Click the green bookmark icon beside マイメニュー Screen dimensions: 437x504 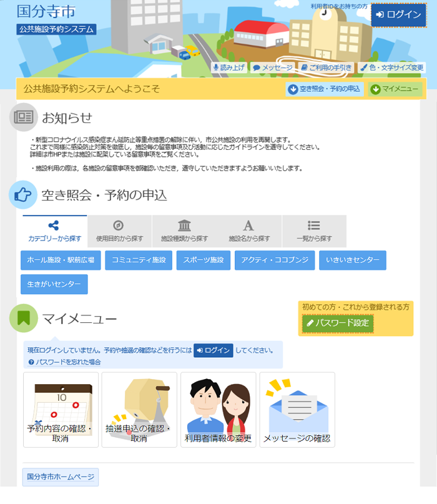pos(24,318)
